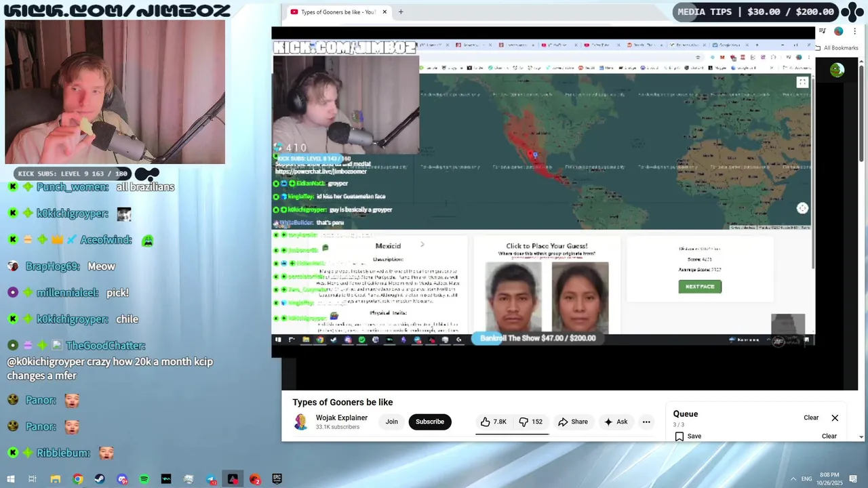The image size is (868, 488).
Task: Open Spotify from taskbar
Action: tap(144, 479)
